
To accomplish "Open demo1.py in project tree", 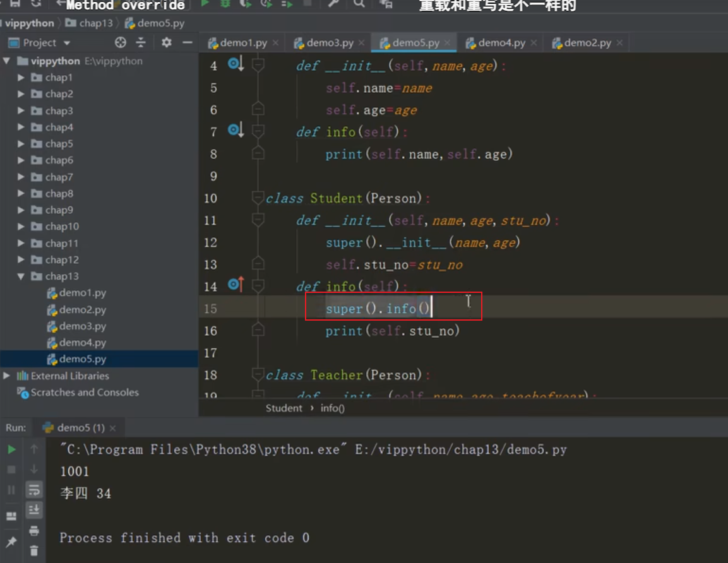I will click(x=76, y=293).
